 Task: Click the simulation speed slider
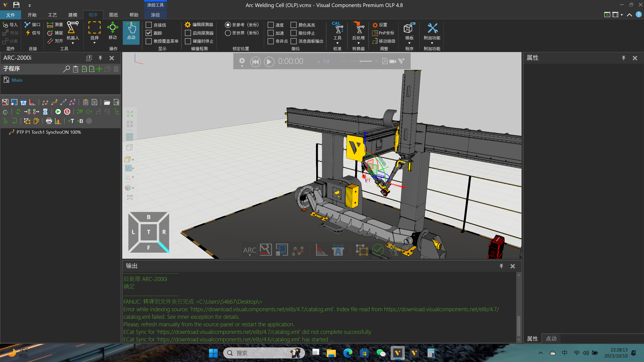coord(360,61)
